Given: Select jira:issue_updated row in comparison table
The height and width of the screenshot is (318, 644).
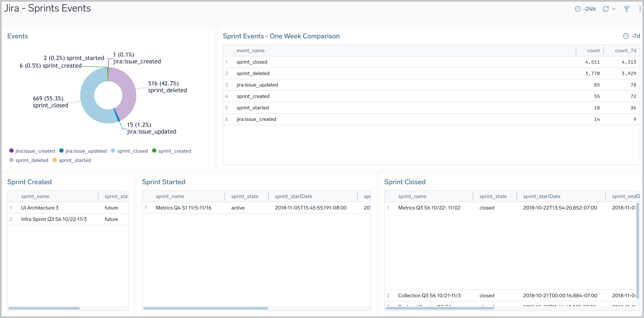Looking at the screenshot, I should coord(431,85).
